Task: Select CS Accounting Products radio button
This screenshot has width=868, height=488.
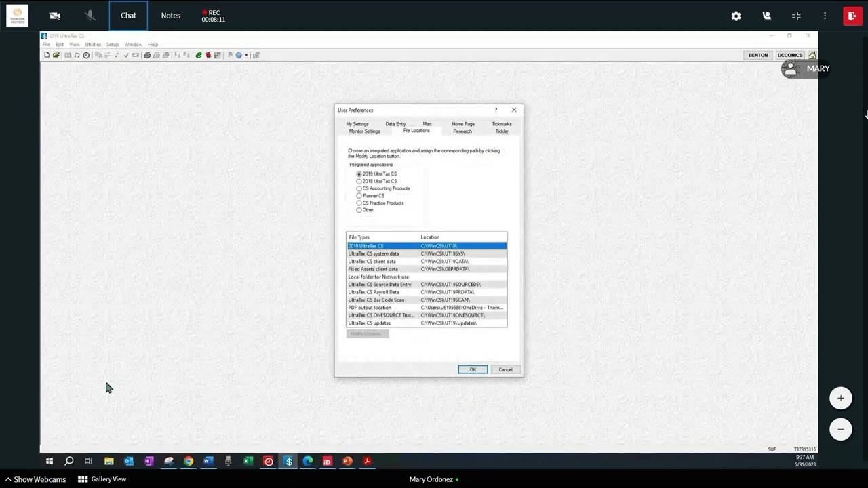Action: point(359,188)
